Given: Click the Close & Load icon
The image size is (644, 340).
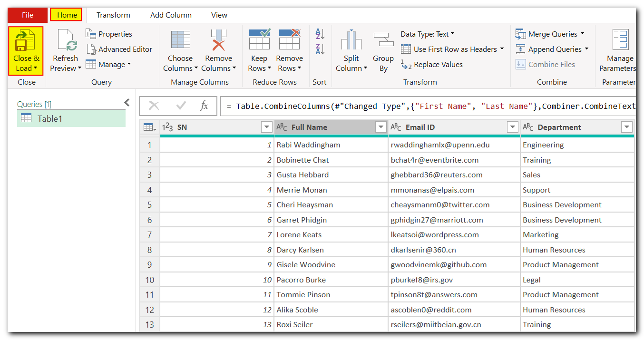Looking at the screenshot, I should [x=26, y=40].
